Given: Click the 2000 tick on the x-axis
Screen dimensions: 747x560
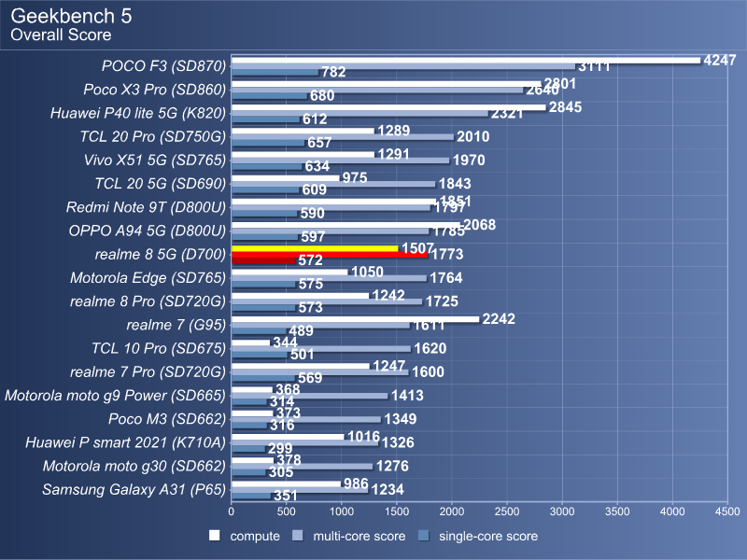Looking at the screenshot, I should coord(452,511).
